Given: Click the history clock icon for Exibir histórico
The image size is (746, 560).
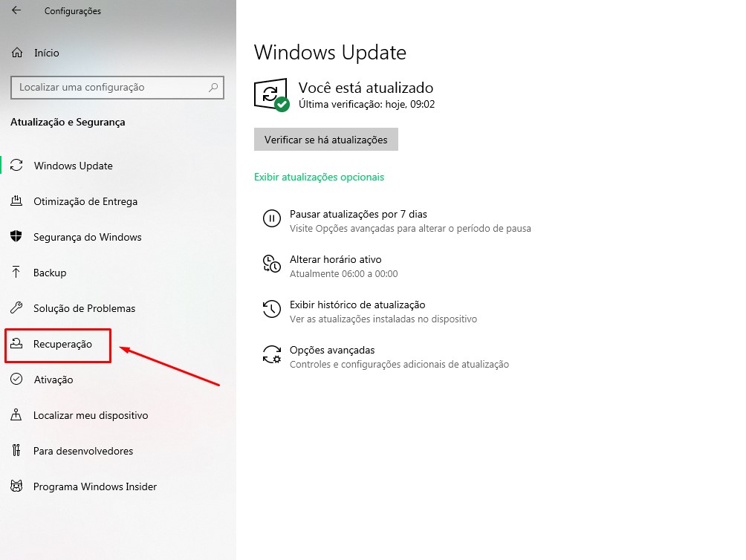Looking at the screenshot, I should coord(272,309).
